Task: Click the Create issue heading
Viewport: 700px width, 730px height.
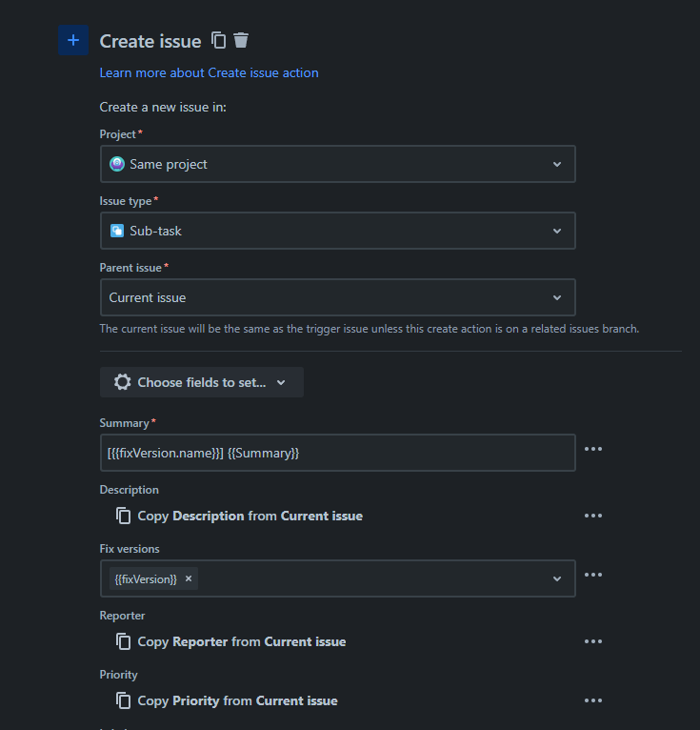Action: [150, 41]
